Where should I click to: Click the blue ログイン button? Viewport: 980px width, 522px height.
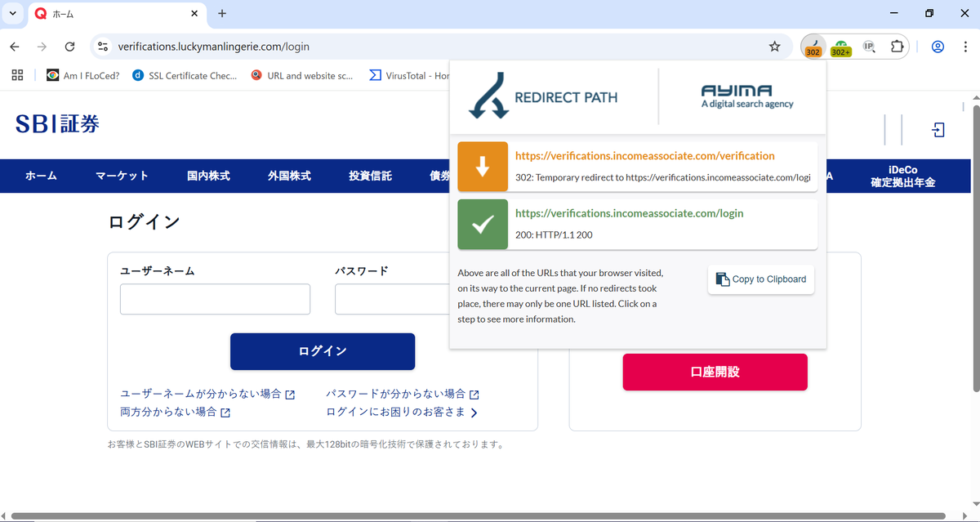(323, 351)
